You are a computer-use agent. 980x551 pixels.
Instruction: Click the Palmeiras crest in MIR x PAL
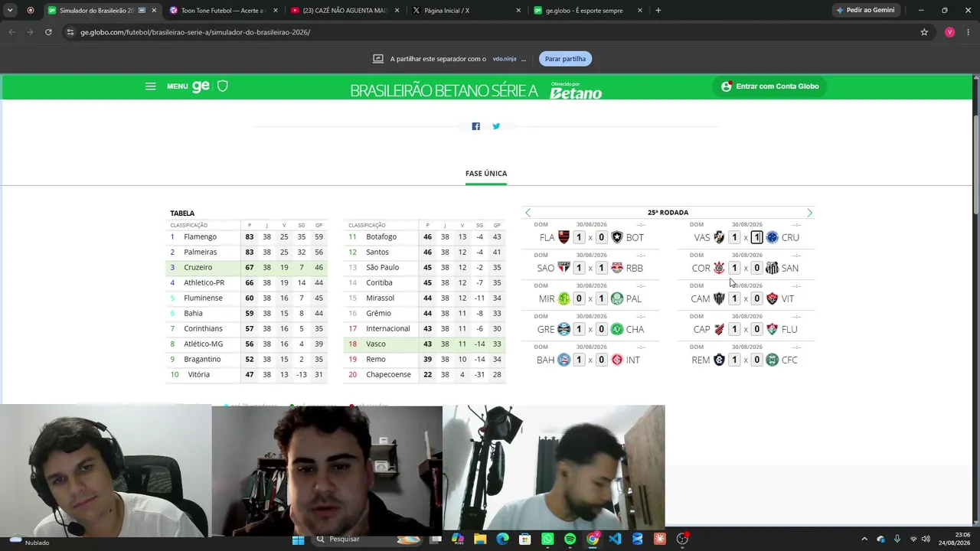[x=617, y=298]
